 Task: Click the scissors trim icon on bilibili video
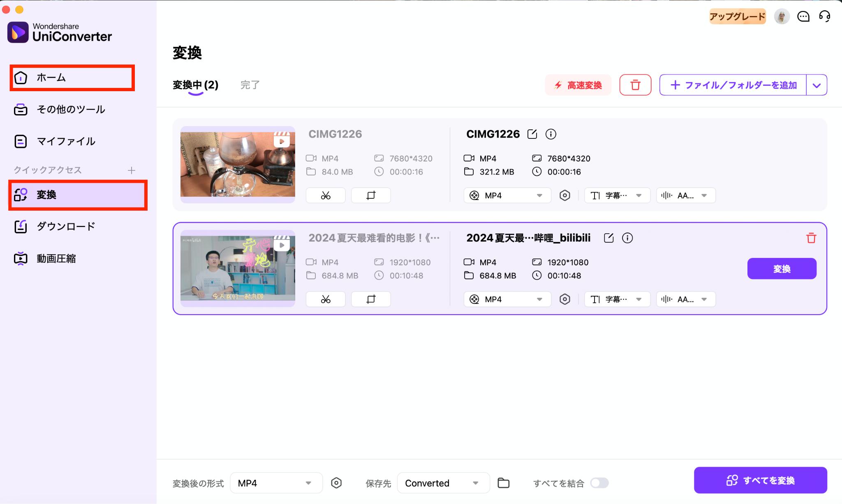tap(326, 299)
